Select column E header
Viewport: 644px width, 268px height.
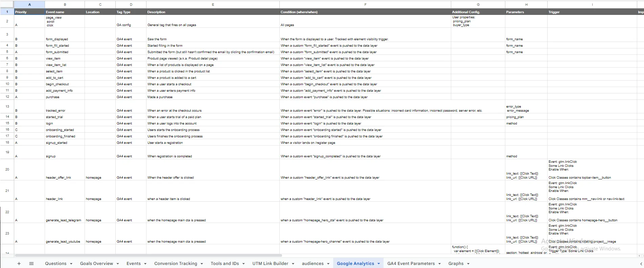213,4
